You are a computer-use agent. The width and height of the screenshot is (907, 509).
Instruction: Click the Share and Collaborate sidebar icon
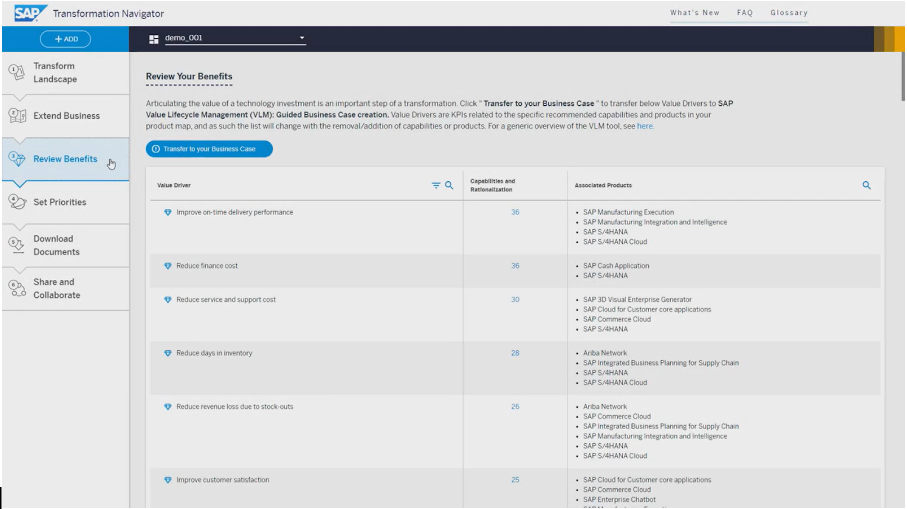16,288
